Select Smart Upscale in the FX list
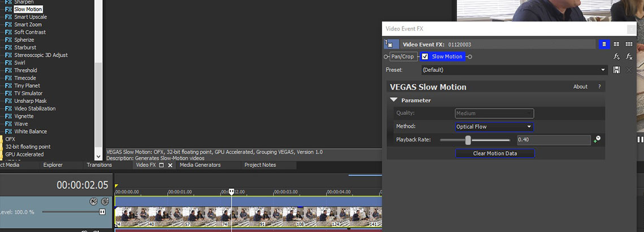The height and width of the screenshot is (232, 644). (31, 17)
